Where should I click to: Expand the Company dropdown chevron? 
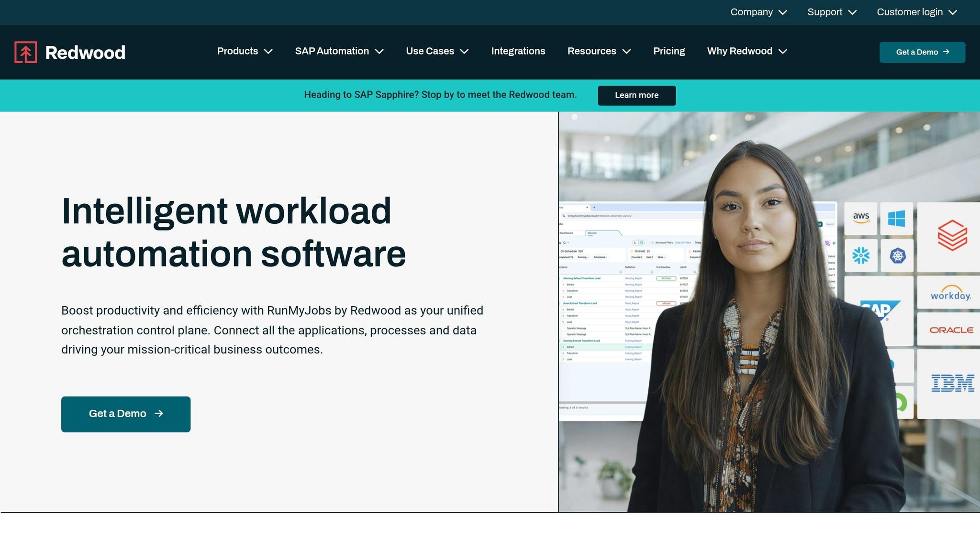tap(783, 12)
